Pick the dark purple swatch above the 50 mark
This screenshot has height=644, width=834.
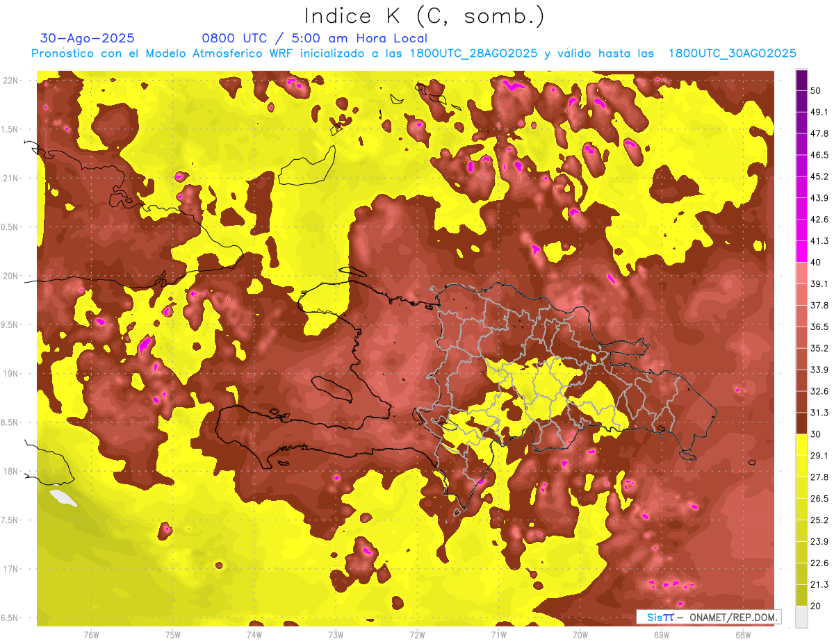[801, 81]
